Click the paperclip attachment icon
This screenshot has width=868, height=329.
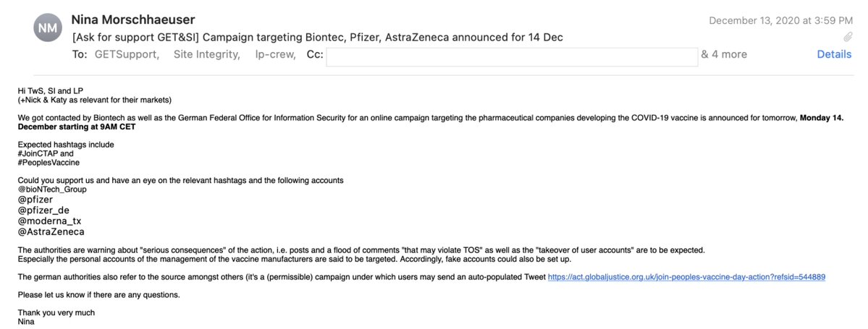pyautogui.click(x=848, y=36)
